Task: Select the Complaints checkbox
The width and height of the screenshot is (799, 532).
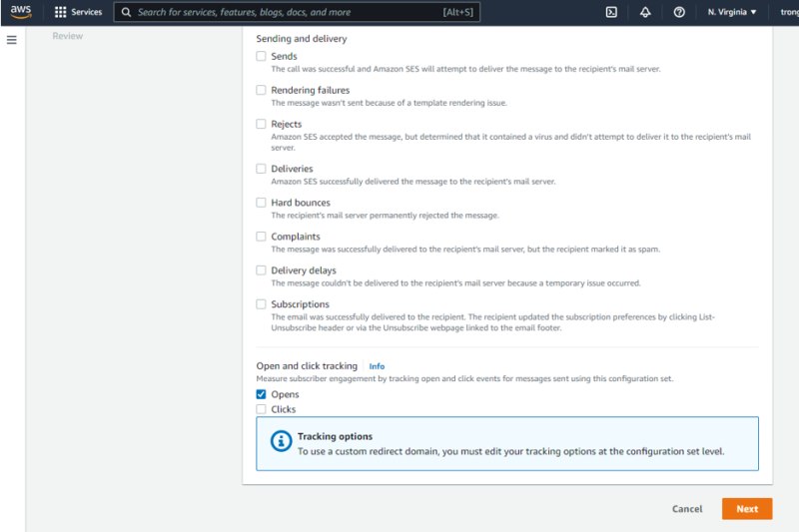Action: 261,237
